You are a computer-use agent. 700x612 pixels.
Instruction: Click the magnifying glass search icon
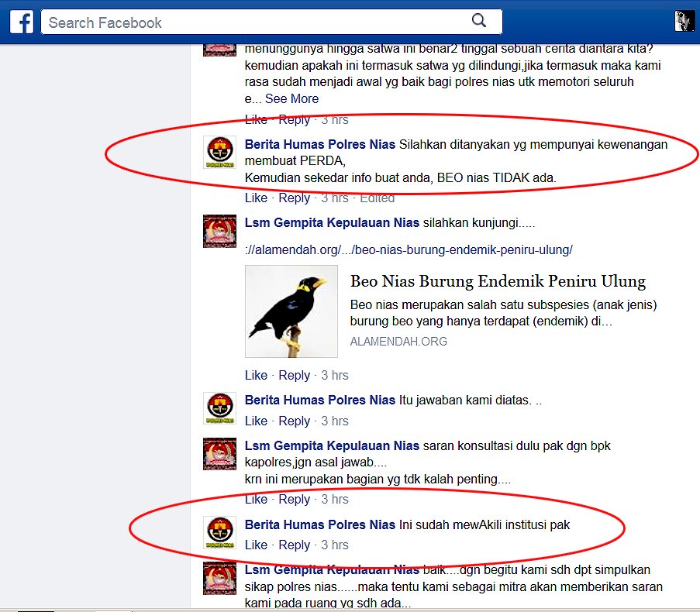(478, 21)
